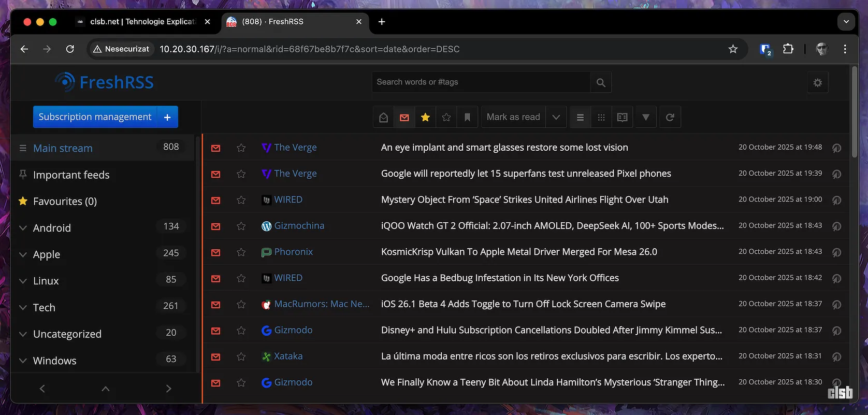This screenshot has height=415, width=868.
Task: Toggle the show favourites filter
Action: 425,117
